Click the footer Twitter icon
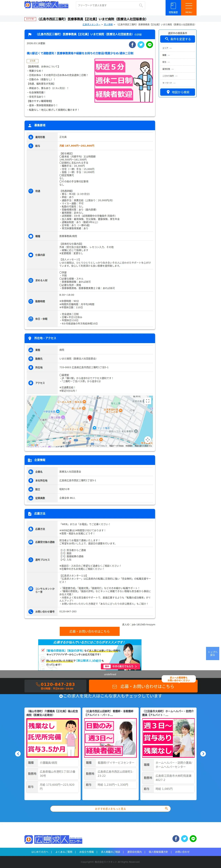This screenshot has height=868, width=221. [185, 838]
